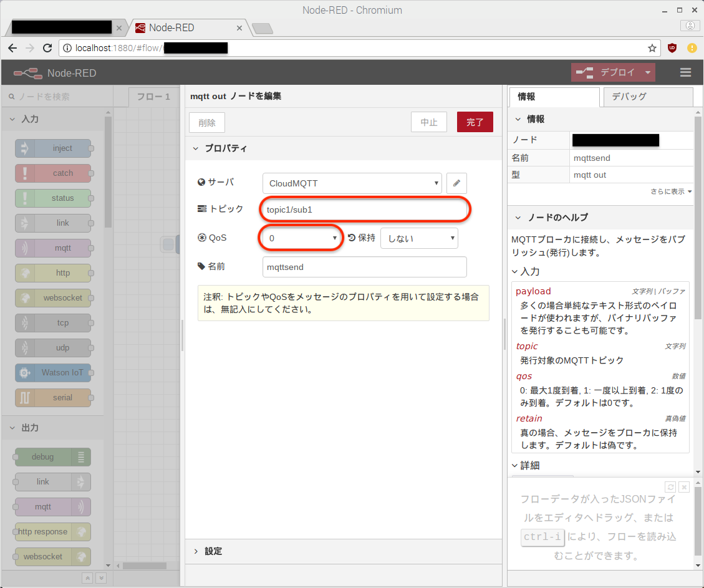The width and height of the screenshot is (704, 588).
Task: Click the tcp node
Action: (x=53, y=323)
